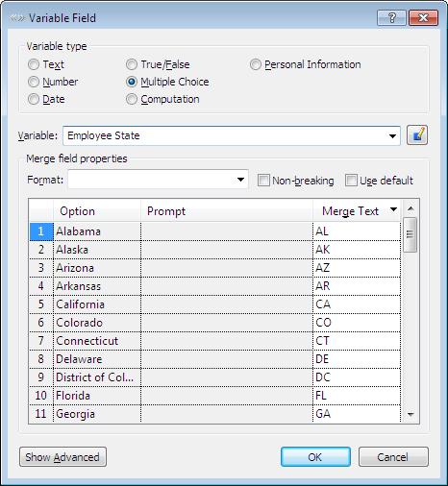The width and height of the screenshot is (448, 486).
Task: Select row number 1 header
Action: click(41, 231)
